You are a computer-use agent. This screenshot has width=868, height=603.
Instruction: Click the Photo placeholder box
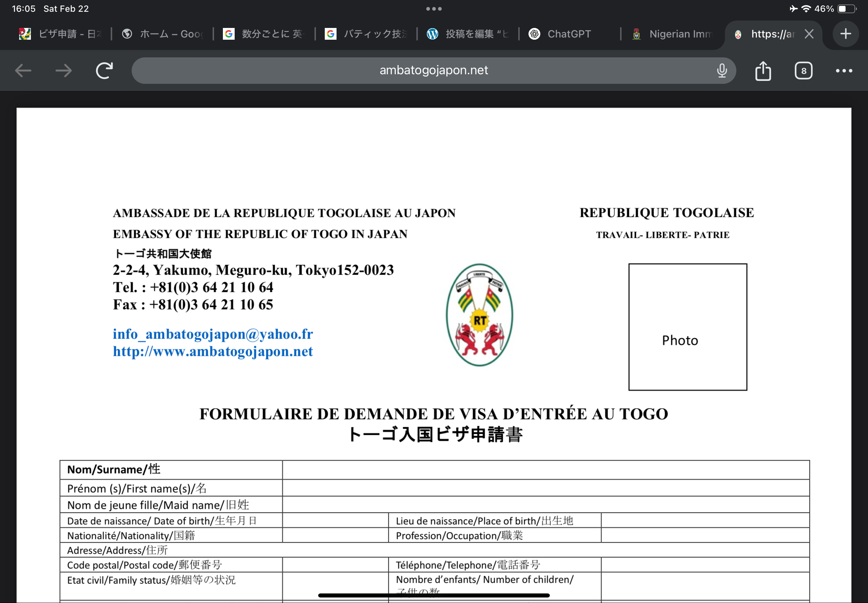tap(687, 327)
